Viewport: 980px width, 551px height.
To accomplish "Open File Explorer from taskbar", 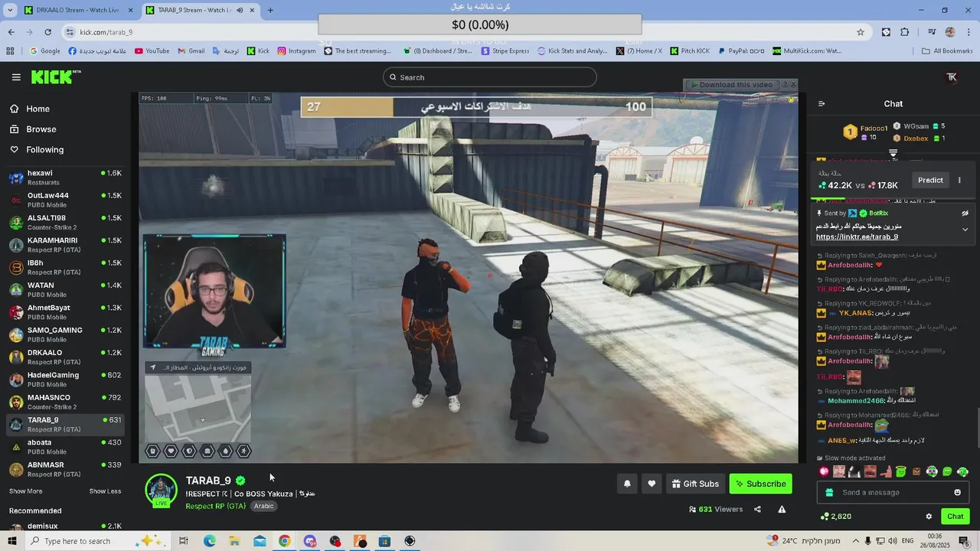I will point(234,541).
